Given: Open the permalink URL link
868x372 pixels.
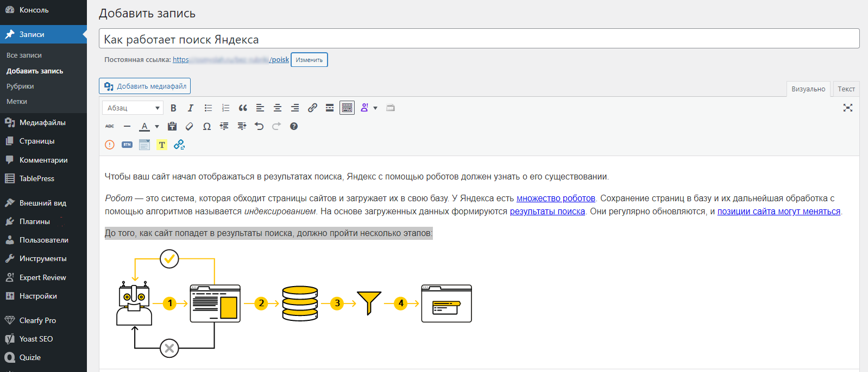Looking at the screenshot, I should [231, 60].
